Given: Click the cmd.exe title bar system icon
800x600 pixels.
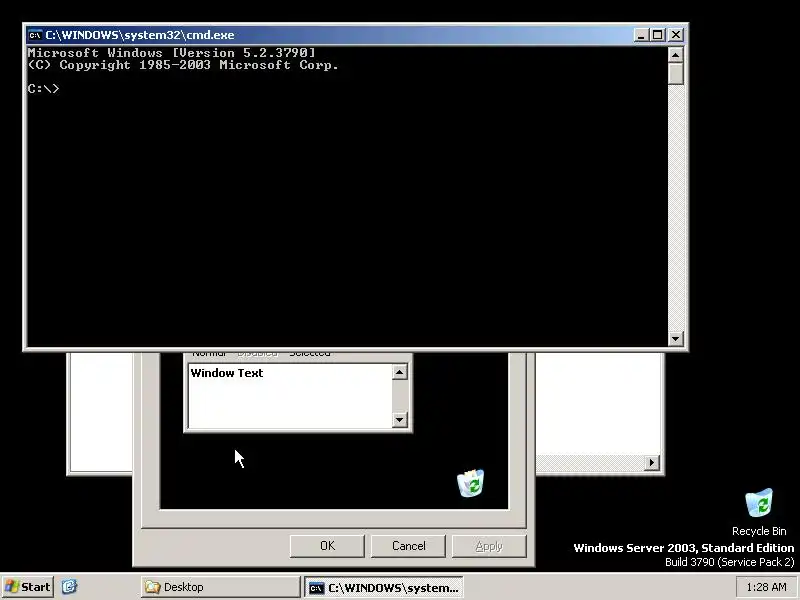Looking at the screenshot, I should (x=35, y=35).
